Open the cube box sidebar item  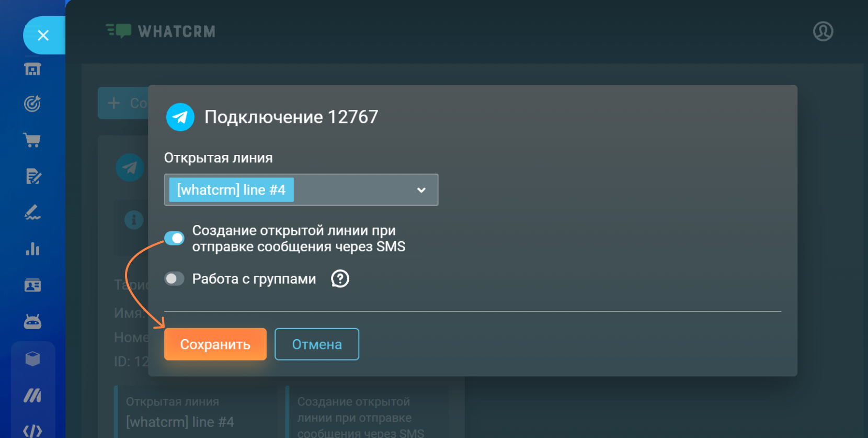[x=32, y=359]
